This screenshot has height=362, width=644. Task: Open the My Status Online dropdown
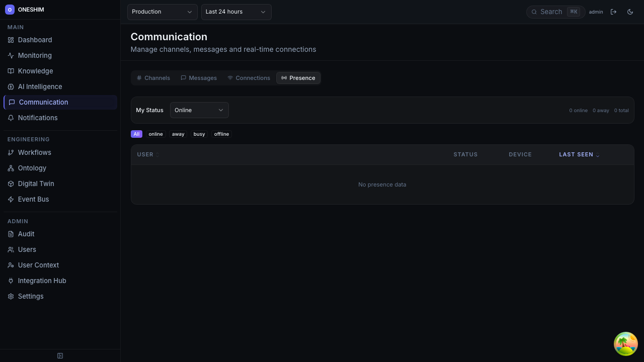click(x=199, y=110)
